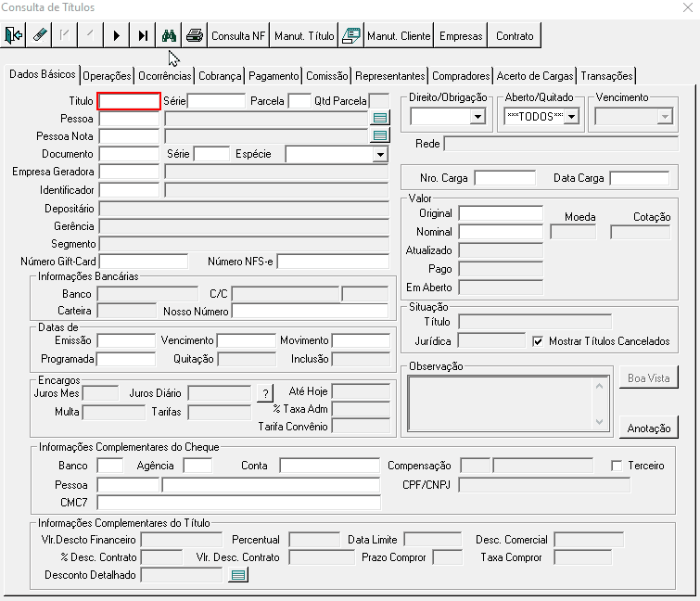Click the Parcela input field

pos(299,101)
